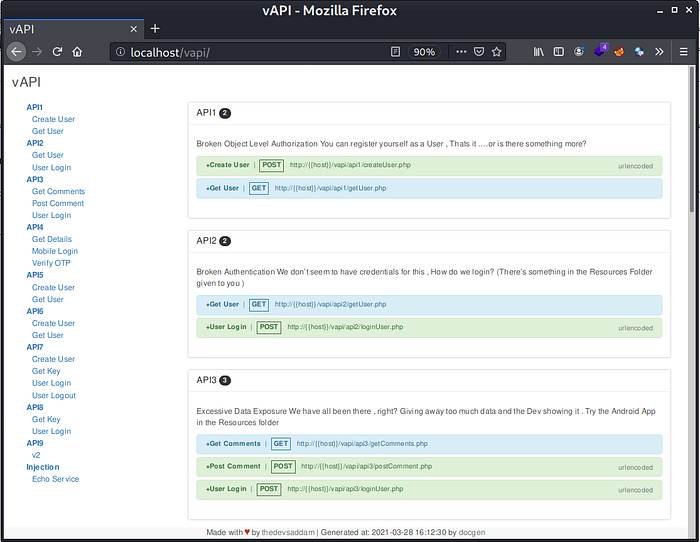Expand +User Login POST row in API3

pyautogui.click(x=429, y=490)
